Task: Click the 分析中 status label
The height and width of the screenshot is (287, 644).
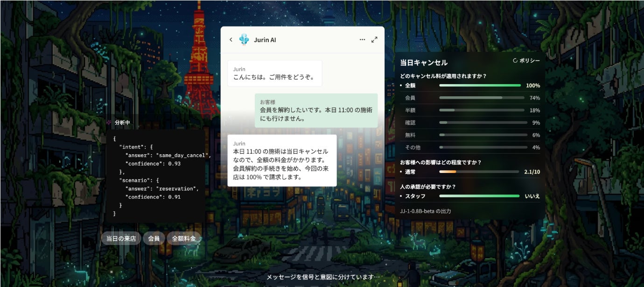Action: pyautogui.click(x=122, y=122)
